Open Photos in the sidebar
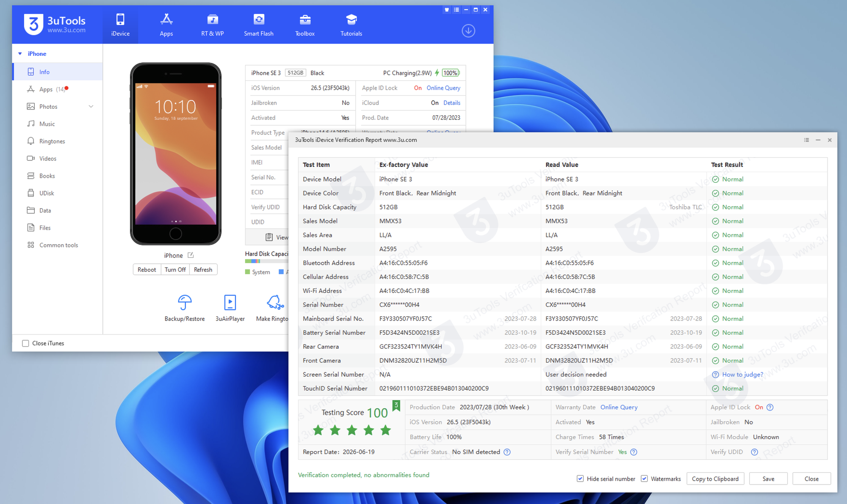 [x=58, y=107]
